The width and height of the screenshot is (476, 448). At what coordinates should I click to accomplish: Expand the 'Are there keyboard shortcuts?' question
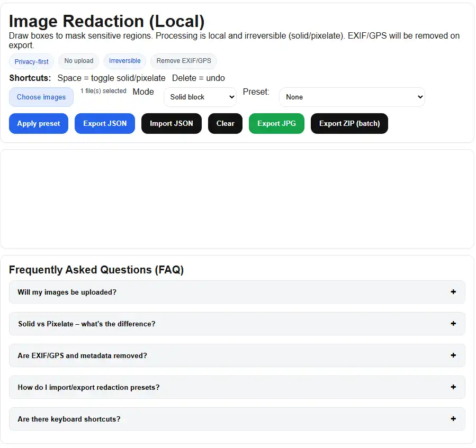(237, 419)
